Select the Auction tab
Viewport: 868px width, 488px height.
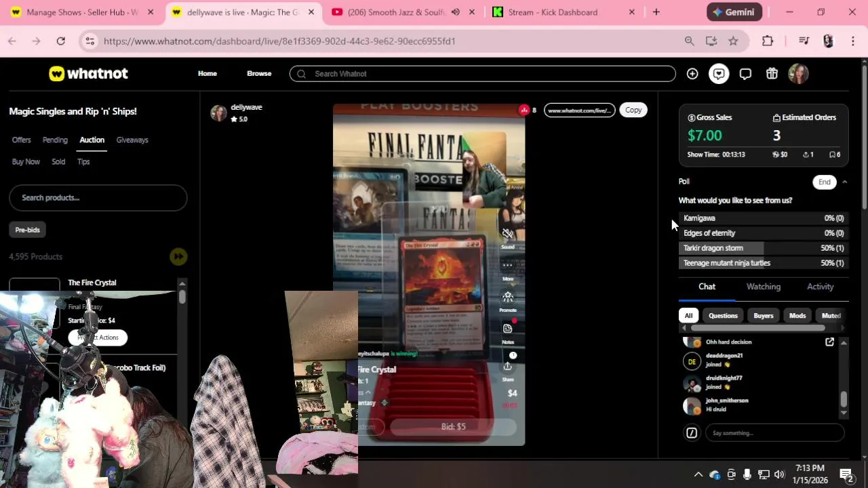click(x=92, y=140)
